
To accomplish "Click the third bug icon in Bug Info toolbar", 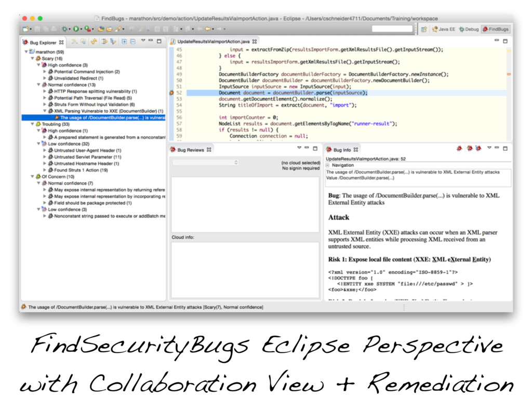I will (x=478, y=148).
